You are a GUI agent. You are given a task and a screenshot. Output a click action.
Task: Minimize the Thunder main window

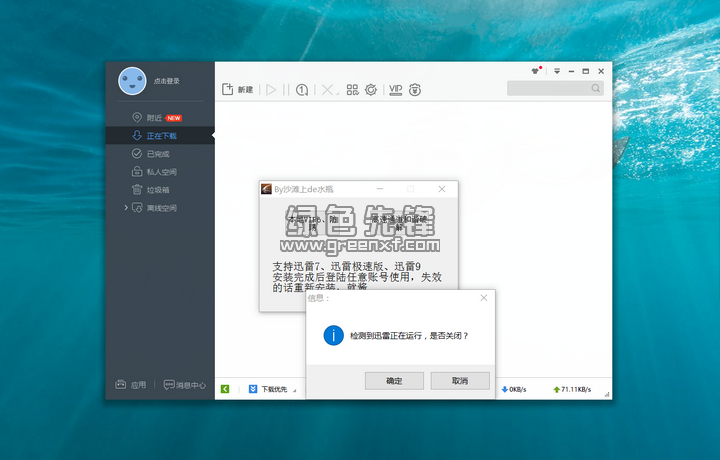click(571, 71)
